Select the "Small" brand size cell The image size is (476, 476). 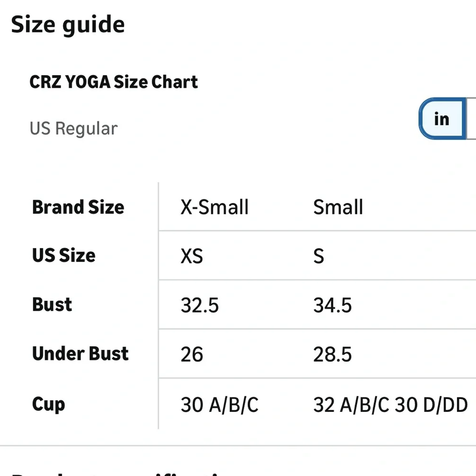point(338,207)
